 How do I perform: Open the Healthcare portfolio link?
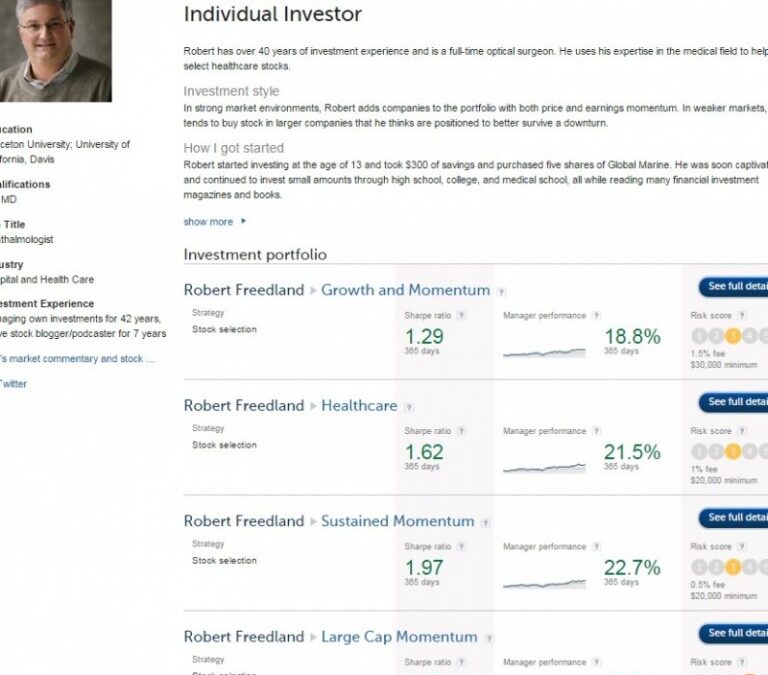tap(359, 405)
